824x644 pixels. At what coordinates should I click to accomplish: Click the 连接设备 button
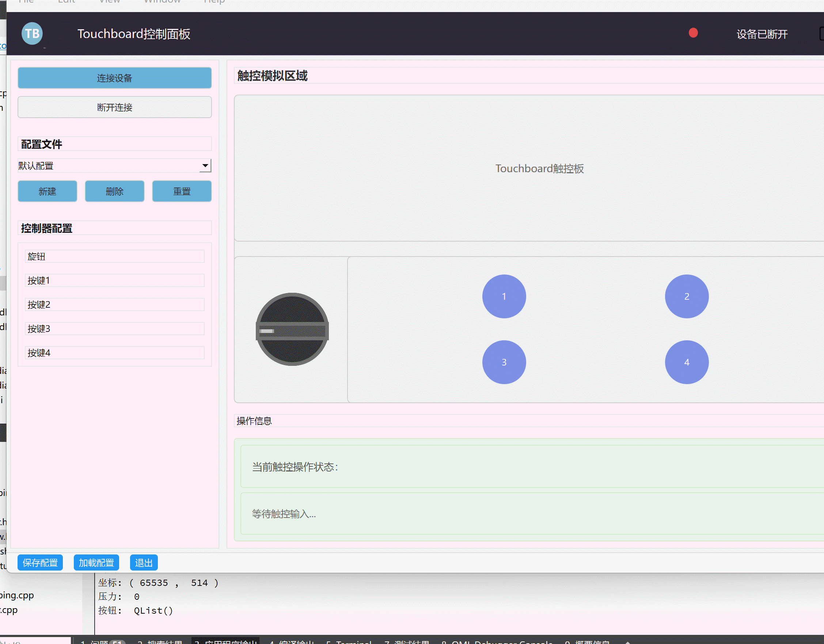tap(114, 78)
